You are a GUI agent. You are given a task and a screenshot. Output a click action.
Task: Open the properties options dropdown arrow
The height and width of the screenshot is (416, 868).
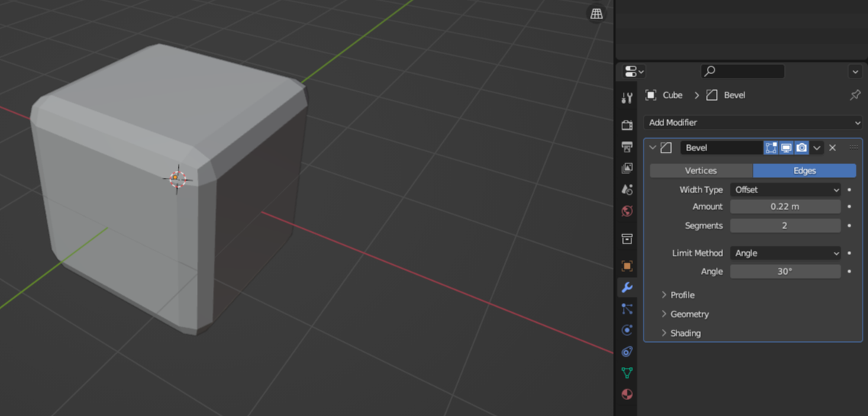(855, 71)
